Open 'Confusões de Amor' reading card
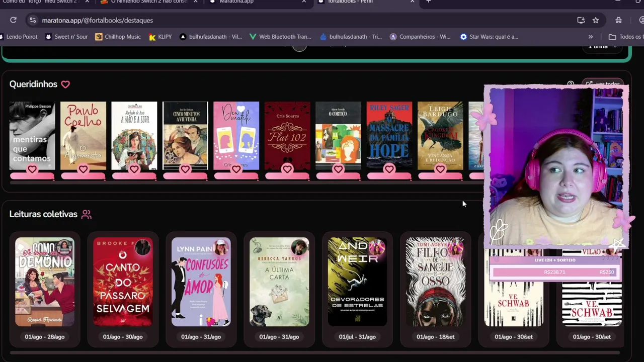644x362 pixels. tap(201, 289)
